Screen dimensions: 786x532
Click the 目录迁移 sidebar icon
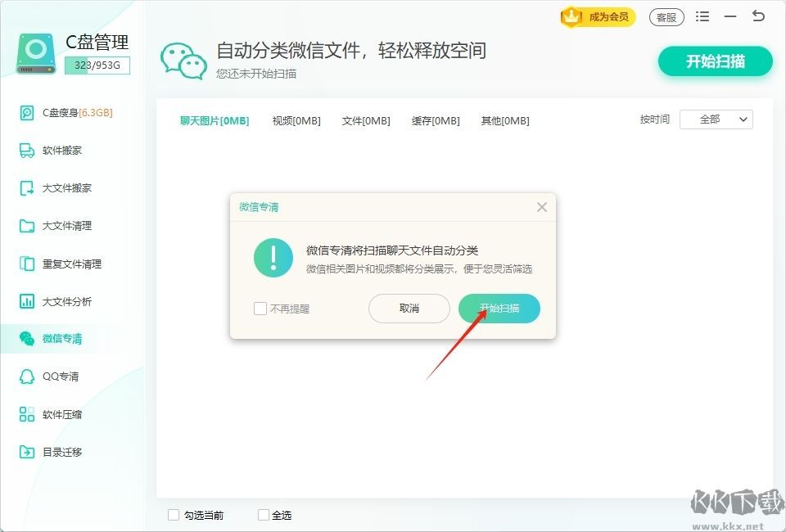click(27, 452)
